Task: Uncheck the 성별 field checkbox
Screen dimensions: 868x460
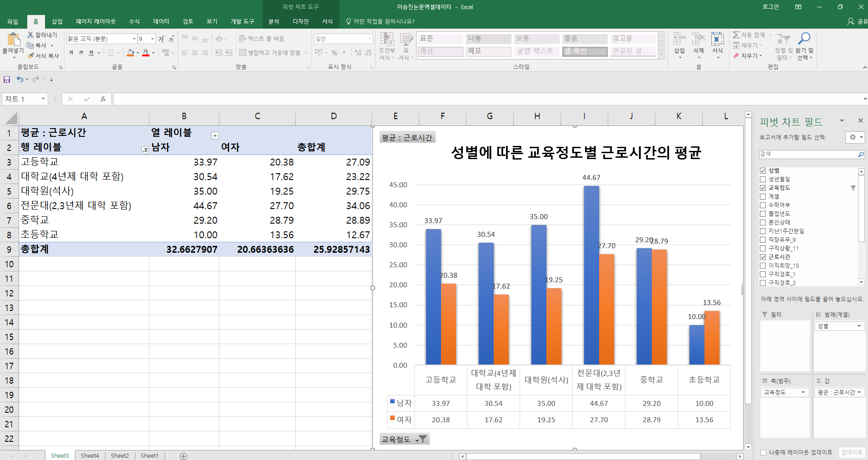Action: [763, 171]
